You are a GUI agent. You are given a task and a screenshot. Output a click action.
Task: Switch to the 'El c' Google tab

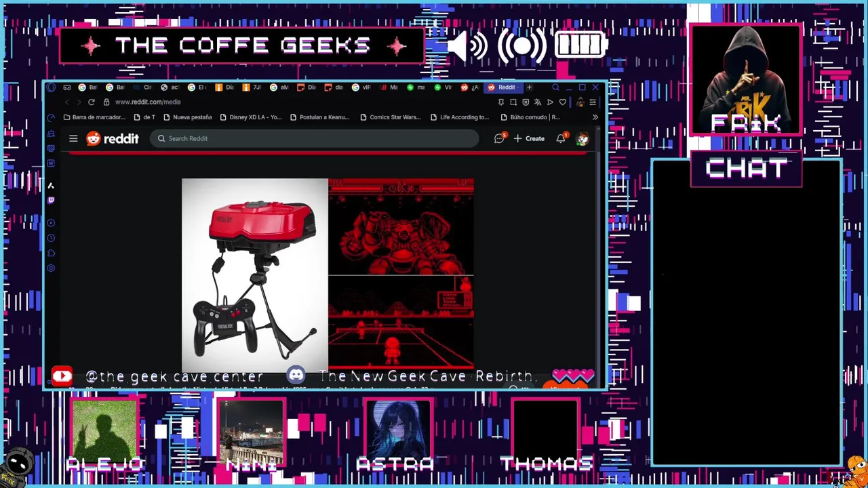tap(197, 87)
